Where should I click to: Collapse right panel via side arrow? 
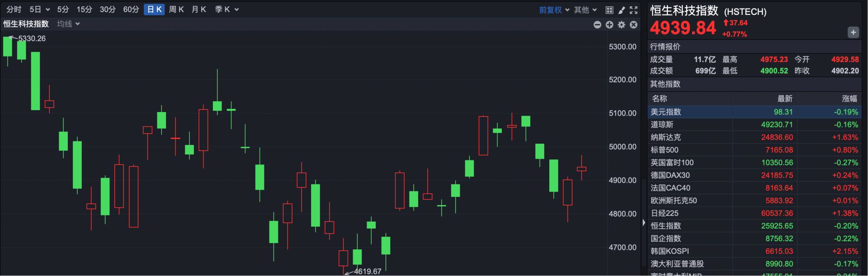(x=644, y=222)
